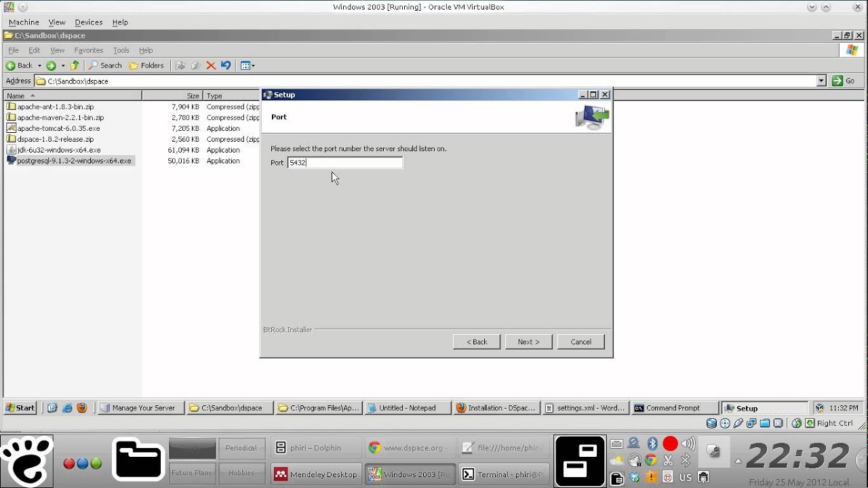The image size is (868, 488).
Task: Open the Tools menu in Explorer
Action: (x=121, y=50)
